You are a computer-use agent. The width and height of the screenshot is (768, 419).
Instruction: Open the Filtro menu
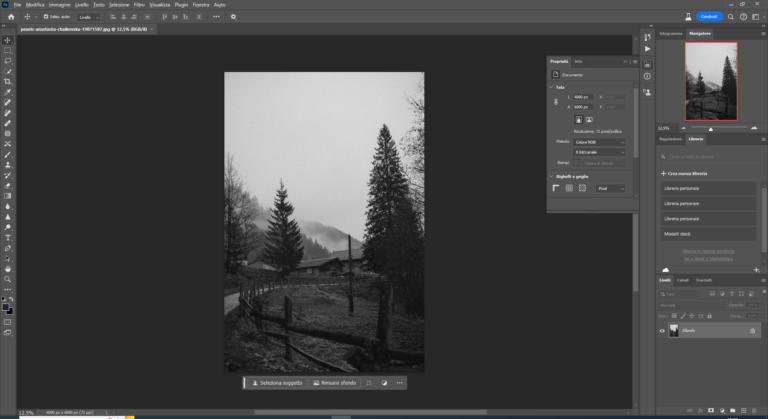point(138,5)
